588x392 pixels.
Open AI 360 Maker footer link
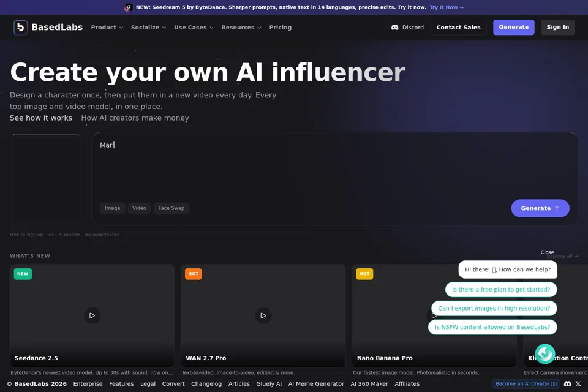click(x=369, y=384)
